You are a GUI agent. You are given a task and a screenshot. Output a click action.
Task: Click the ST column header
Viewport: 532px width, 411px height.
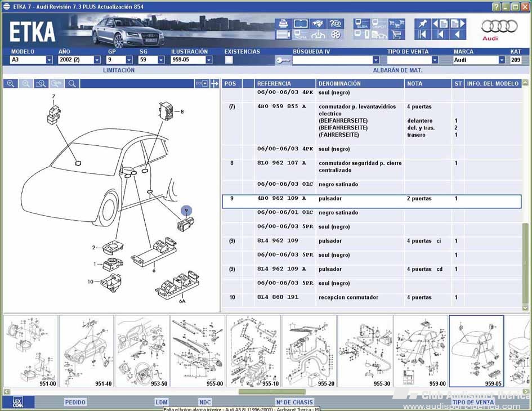[x=458, y=83]
